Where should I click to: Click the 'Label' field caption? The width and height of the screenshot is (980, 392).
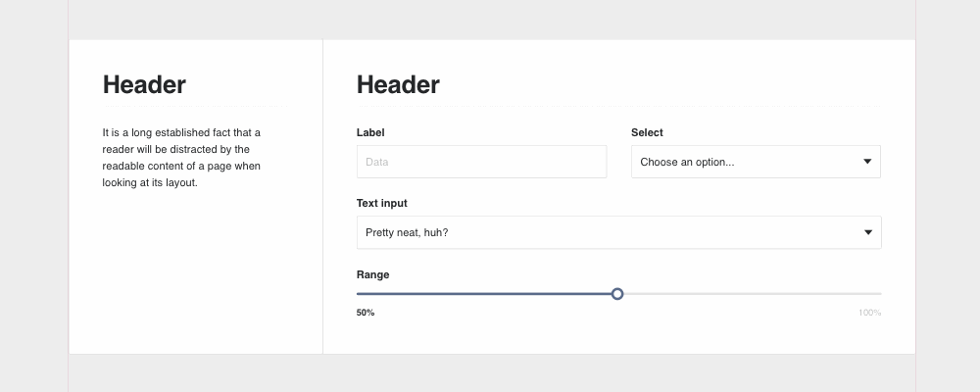click(370, 132)
